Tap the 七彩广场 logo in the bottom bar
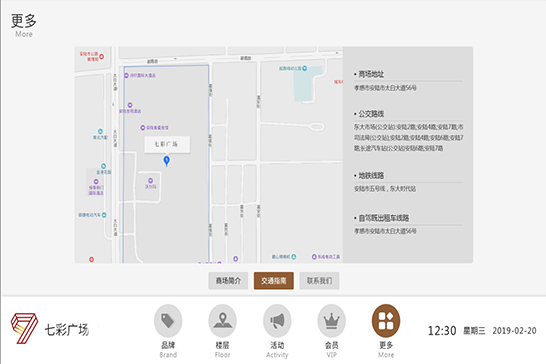Image resolution: width=546 pixels, height=364 pixels. tap(24, 328)
